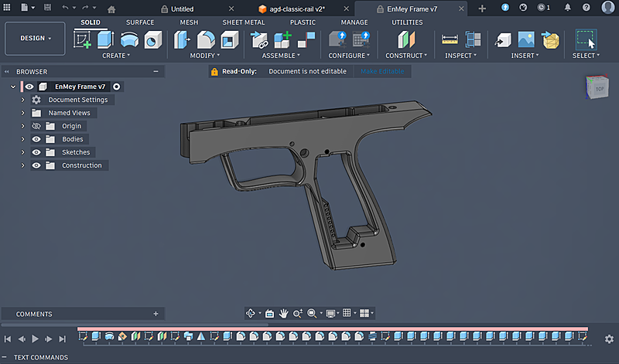
Task: Jump to timeline end
Action: [63, 338]
